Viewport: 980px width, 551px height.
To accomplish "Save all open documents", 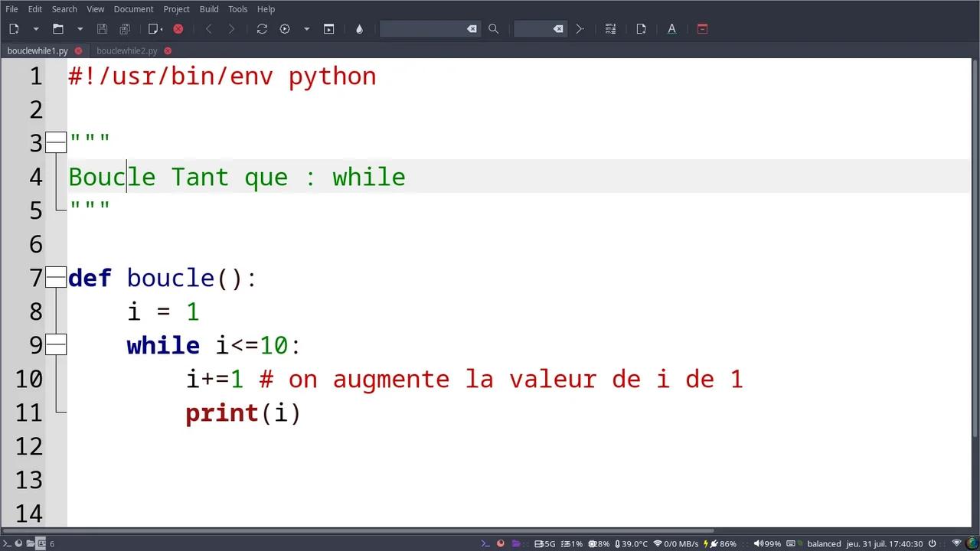I will [x=124, y=28].
